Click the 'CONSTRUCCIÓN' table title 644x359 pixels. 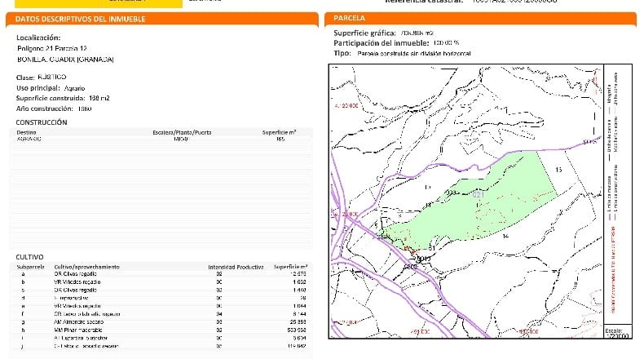point(42,122)
